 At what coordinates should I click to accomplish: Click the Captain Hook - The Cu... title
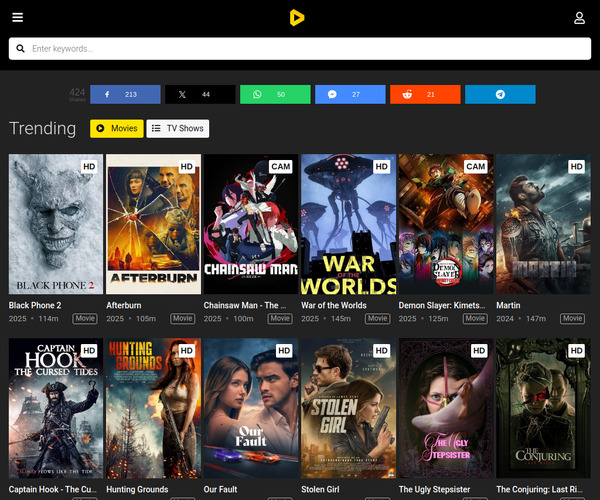coord(52,489)
